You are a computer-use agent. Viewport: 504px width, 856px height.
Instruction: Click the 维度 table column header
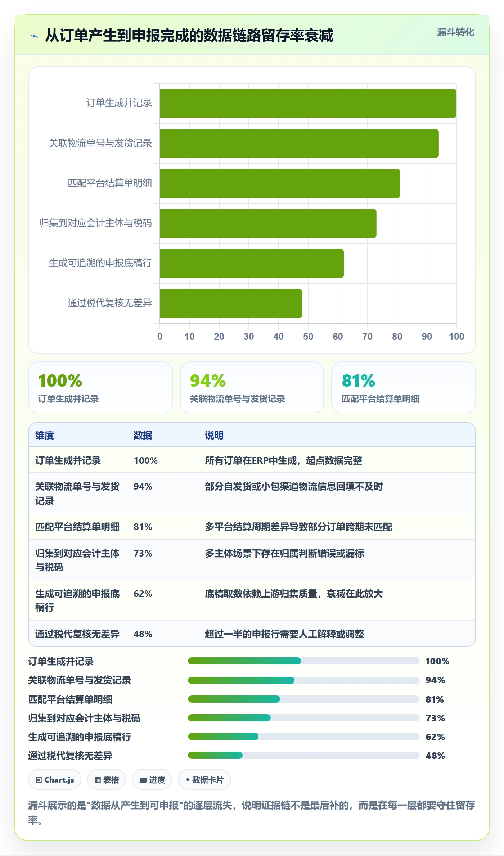click(x=45, y=435)
